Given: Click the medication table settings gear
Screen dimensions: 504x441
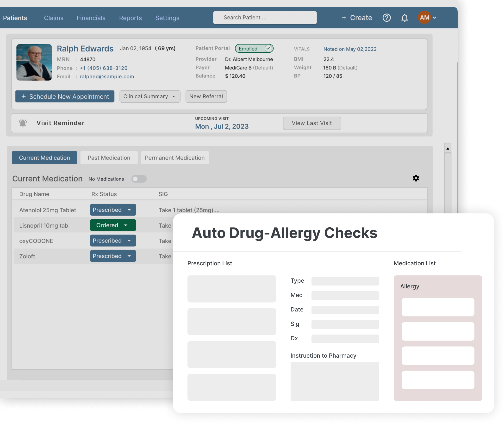Looking at the screenshot, I should (416, 178).
